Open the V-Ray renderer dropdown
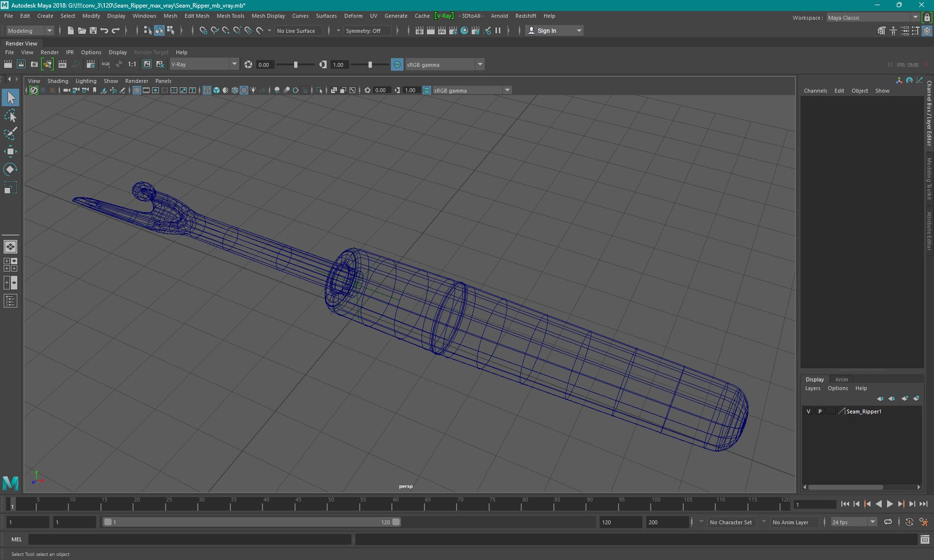Viewport: 934px width, 560px height. [x=204, y=64]
